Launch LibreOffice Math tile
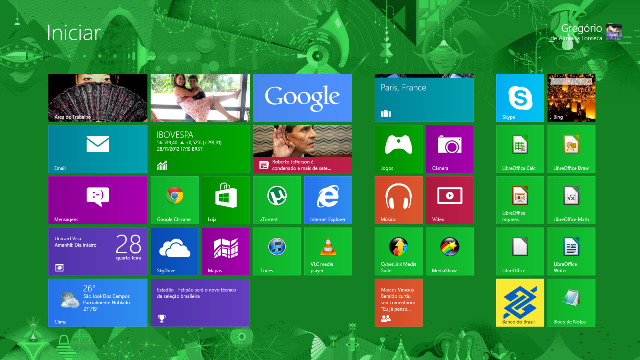Screen dimensions: 640x360 point(571,200)
